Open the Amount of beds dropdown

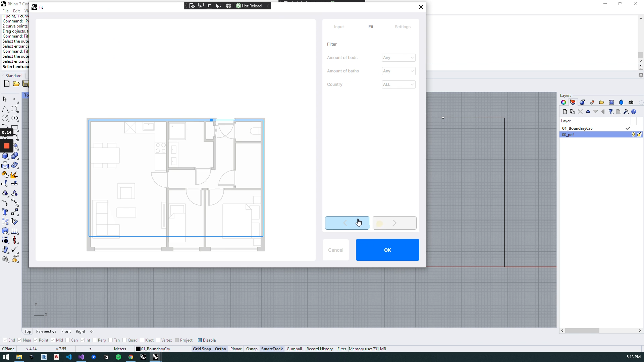(398, 58)
